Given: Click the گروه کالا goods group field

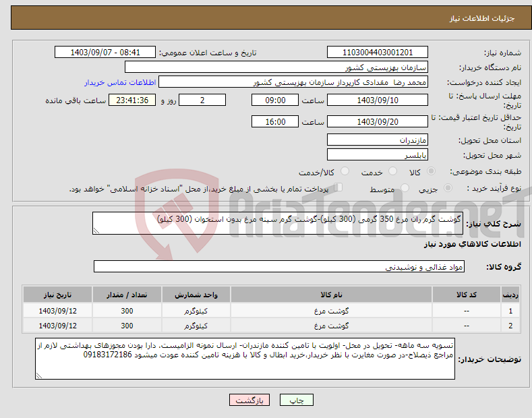Looking at the screenshot, I should pos(279,267).
